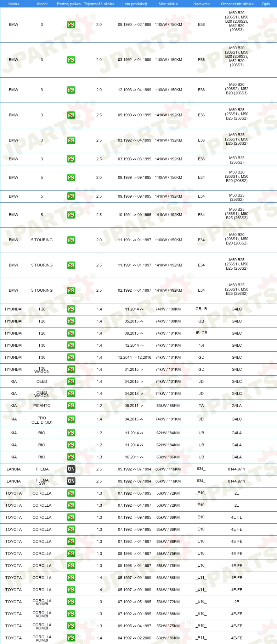Image resolution: width=277 pixels, height=644 pixels.
Task: Click fuel icon for Toyota Corolla Kombi 04.1997
Action: [x=71, y=638]
